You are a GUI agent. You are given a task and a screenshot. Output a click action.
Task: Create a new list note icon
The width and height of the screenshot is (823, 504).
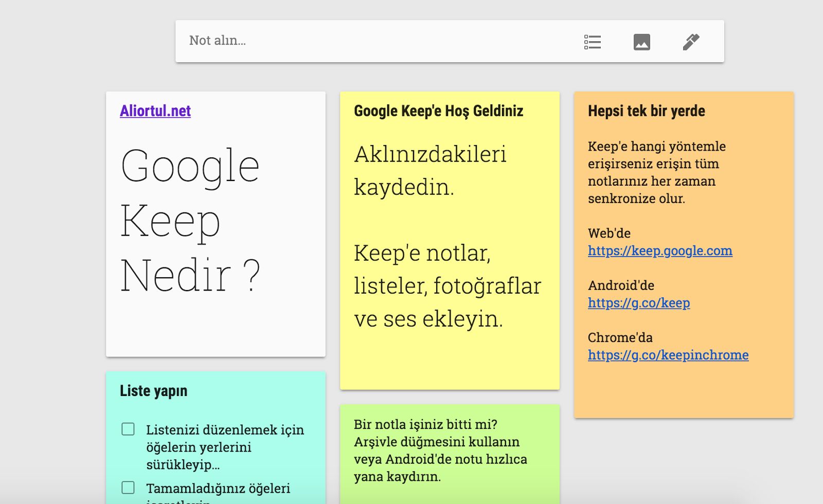pos(593,42)
